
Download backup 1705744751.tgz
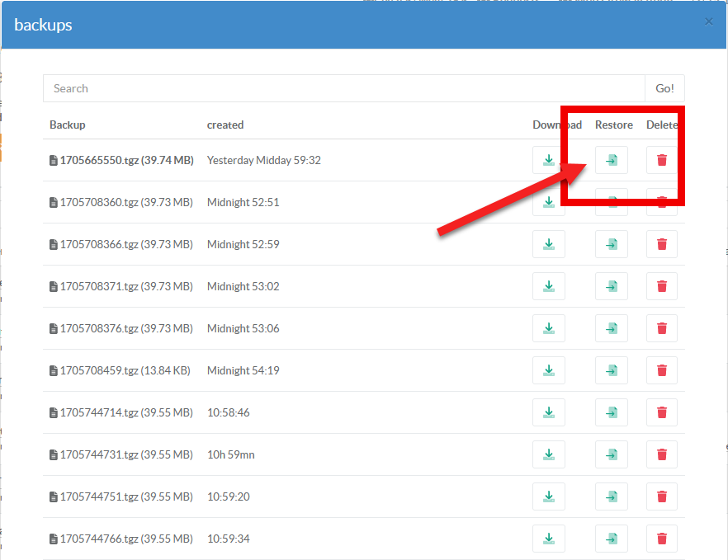coord(549,496)
